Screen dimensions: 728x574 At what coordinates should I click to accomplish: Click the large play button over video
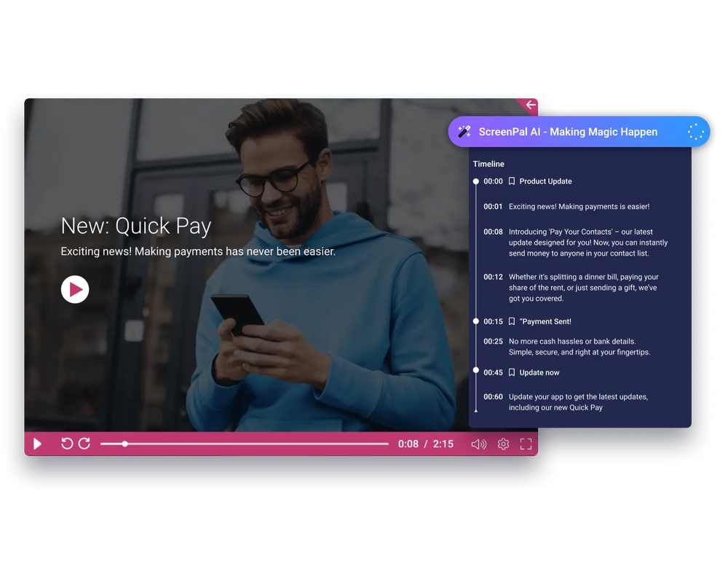[x=75, y=289]
